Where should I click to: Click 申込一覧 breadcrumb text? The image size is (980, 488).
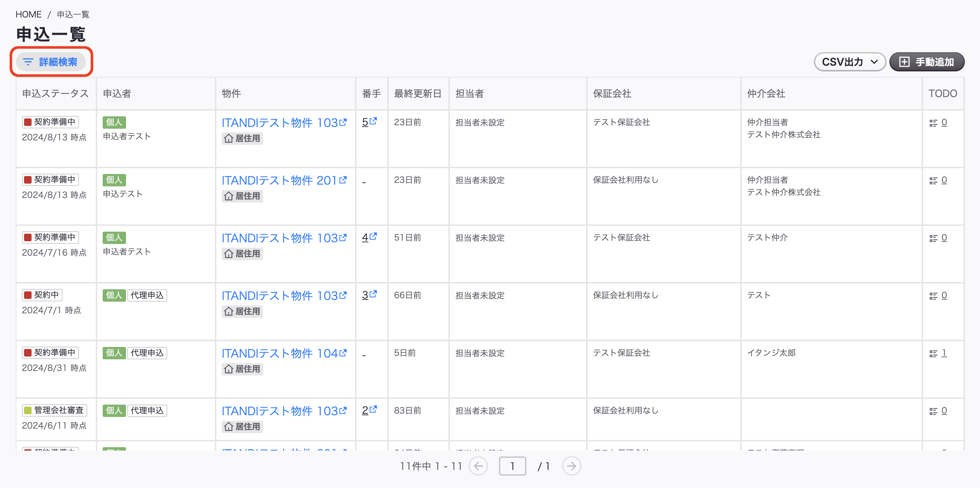tap(73, 14)
